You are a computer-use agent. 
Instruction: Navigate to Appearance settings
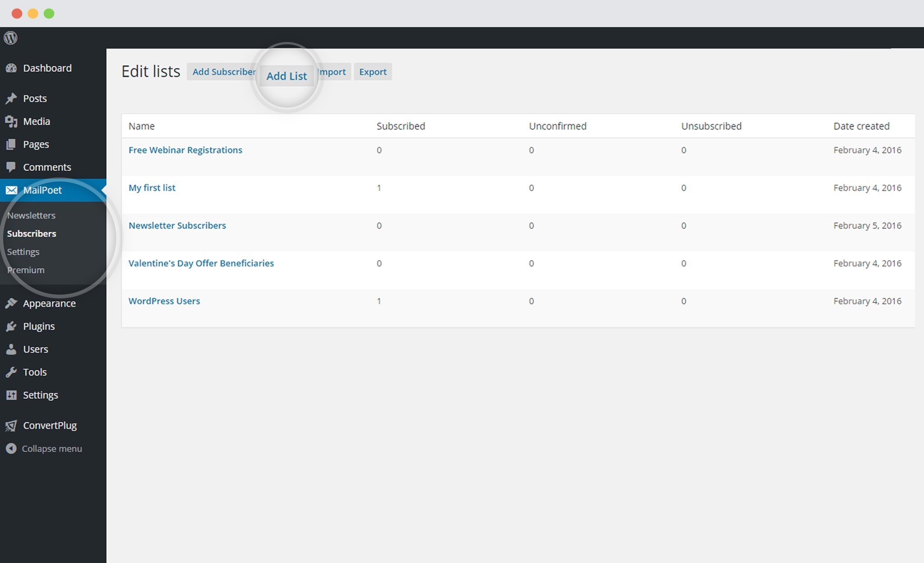[x=50, y=302]
